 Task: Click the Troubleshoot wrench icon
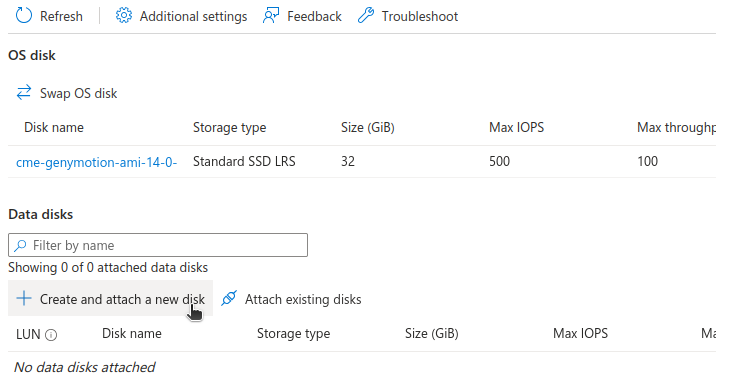click(366, 15)
